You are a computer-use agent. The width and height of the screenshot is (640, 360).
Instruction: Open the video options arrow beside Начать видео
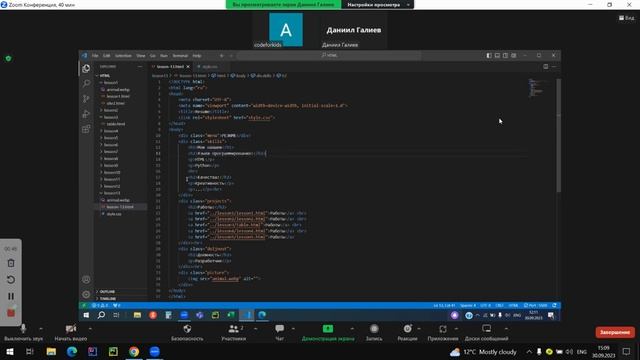[x=90, y=328]
